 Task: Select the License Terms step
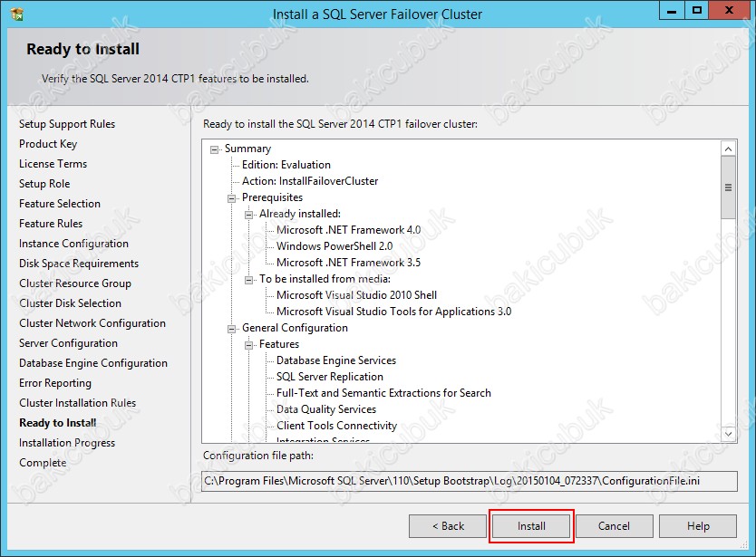point(53,164)
